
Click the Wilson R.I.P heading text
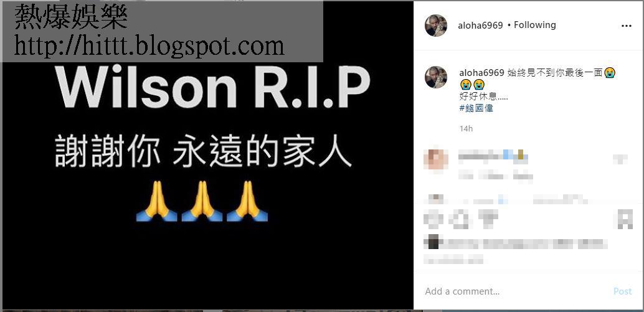pyautogui.click(x=213, y=88)
